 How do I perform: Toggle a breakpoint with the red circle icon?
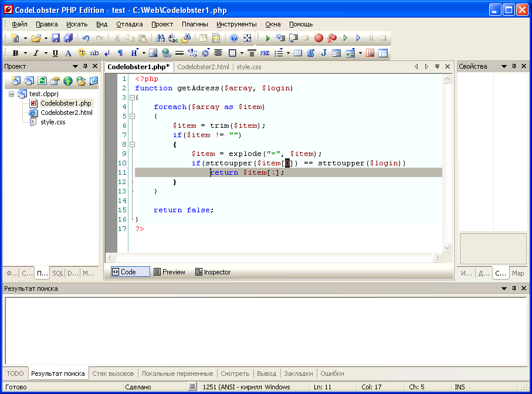tap(318, 38)
